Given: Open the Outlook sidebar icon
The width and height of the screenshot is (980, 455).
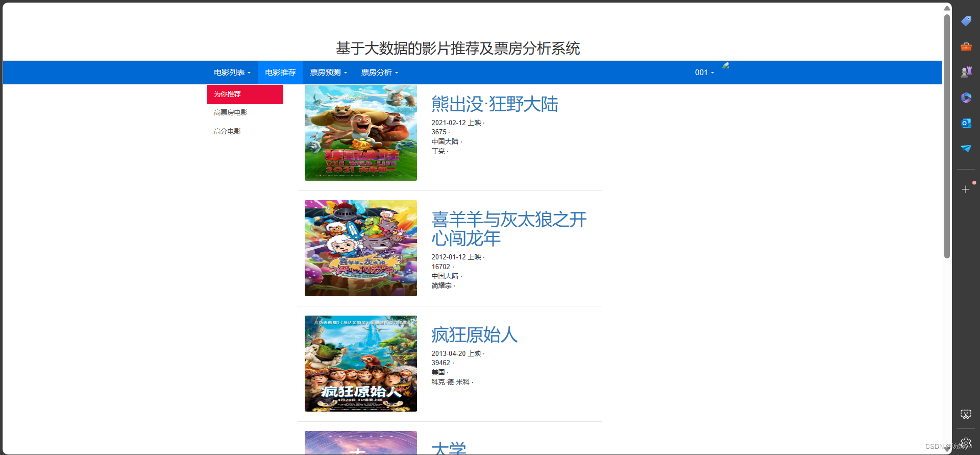Looking at the screenshot, I should coord(966,123).
